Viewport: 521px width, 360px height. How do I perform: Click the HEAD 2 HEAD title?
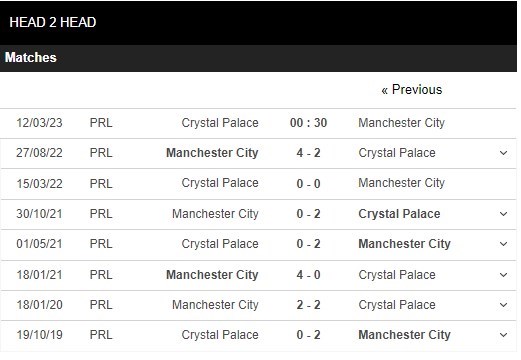(x=53, y=22)
